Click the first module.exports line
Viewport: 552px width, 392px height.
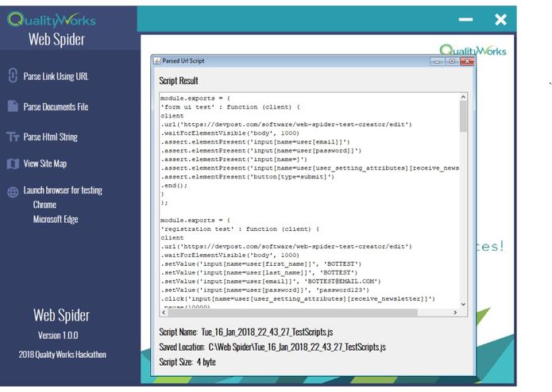tap(195, 98)
